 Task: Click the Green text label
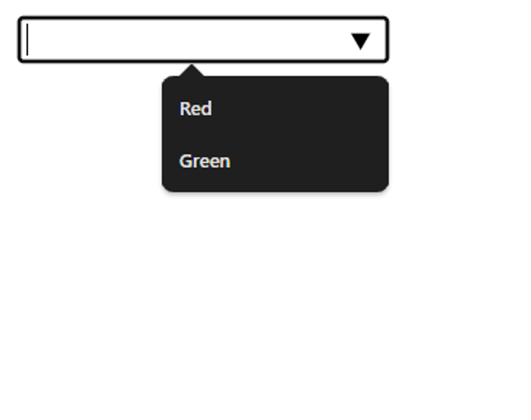click(x=205, y=161)
